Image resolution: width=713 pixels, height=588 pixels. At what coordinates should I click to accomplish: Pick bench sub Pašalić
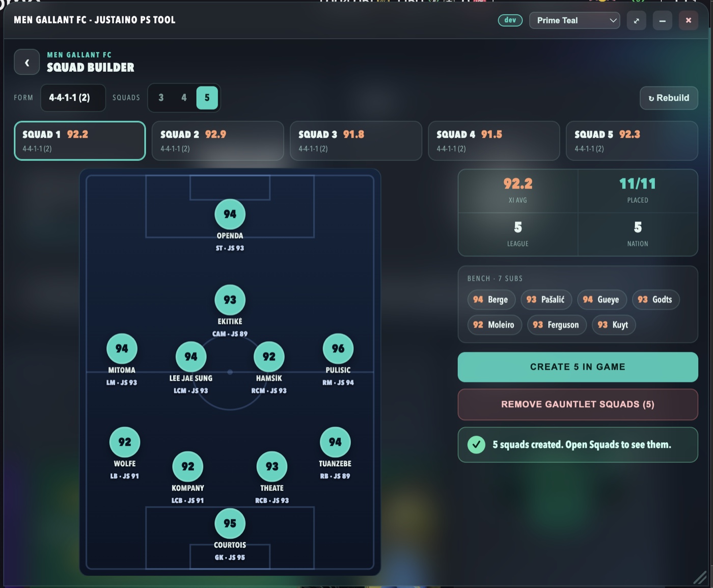[x=546, y=300]
